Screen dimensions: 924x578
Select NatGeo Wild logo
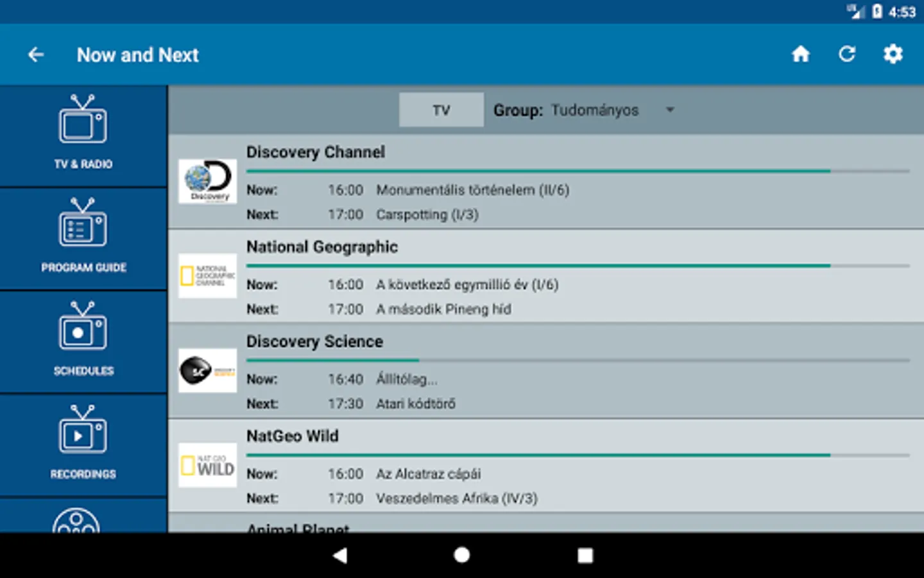pyautogui.click(x=207, y=465)
